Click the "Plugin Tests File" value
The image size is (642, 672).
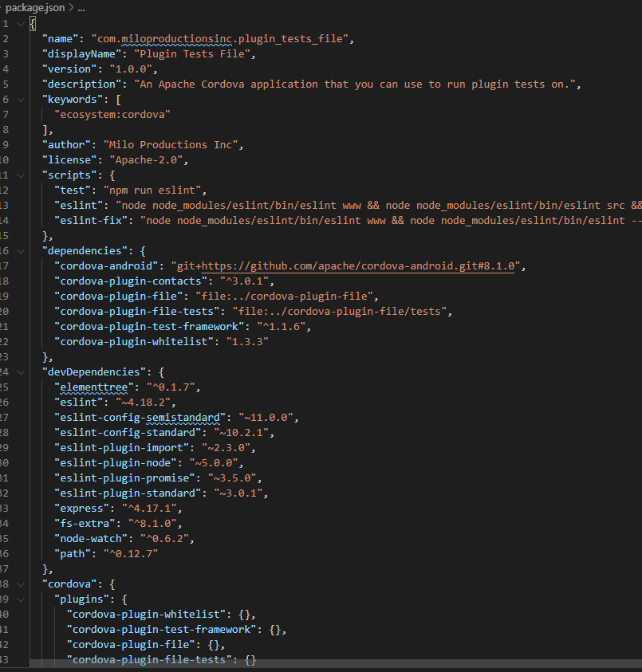192,54
